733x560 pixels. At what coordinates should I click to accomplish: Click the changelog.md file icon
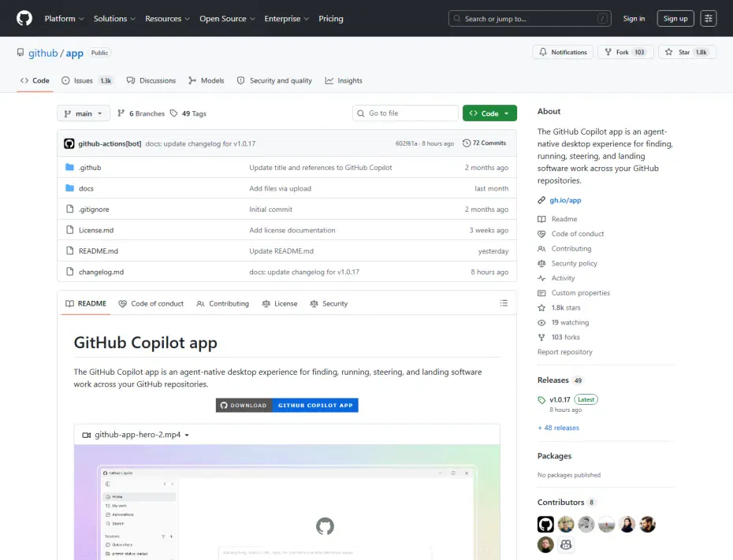tap(69, 272)
